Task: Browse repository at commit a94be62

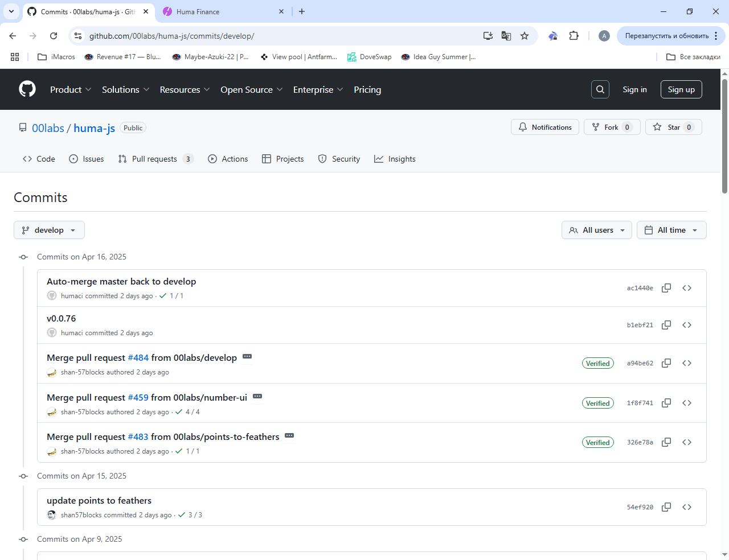Action: click(687, 363)
